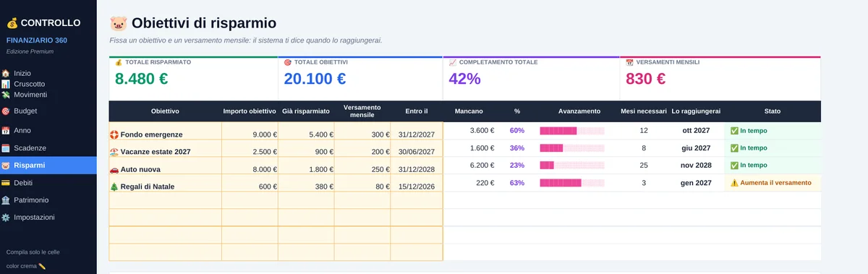868x274 pixels.
Task: Edit Regali di Natale saved amount 380 €
Action: 306,183
